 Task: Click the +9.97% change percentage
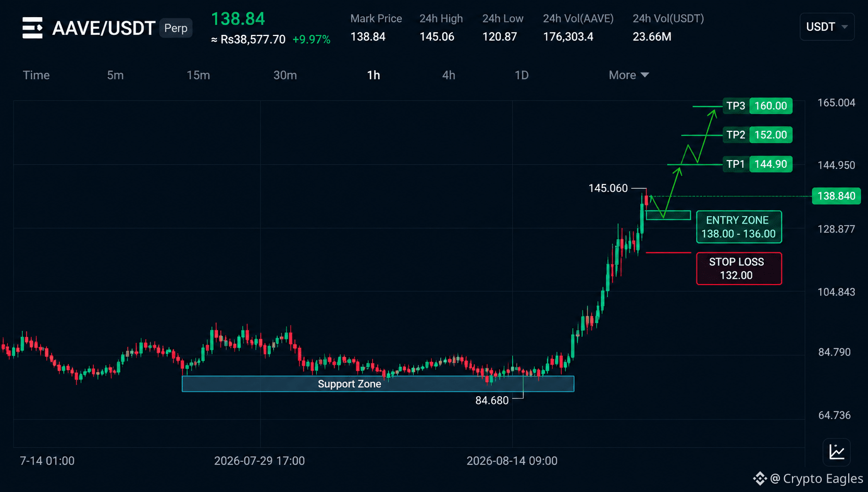pos(312,40)
